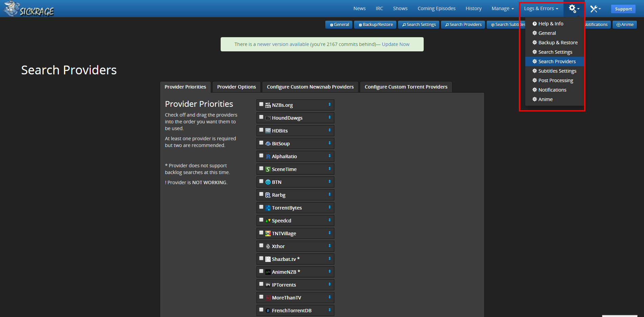Click the Anime submenu button
The width and height of the screenshot is (644, 317).
pos(625,25)
